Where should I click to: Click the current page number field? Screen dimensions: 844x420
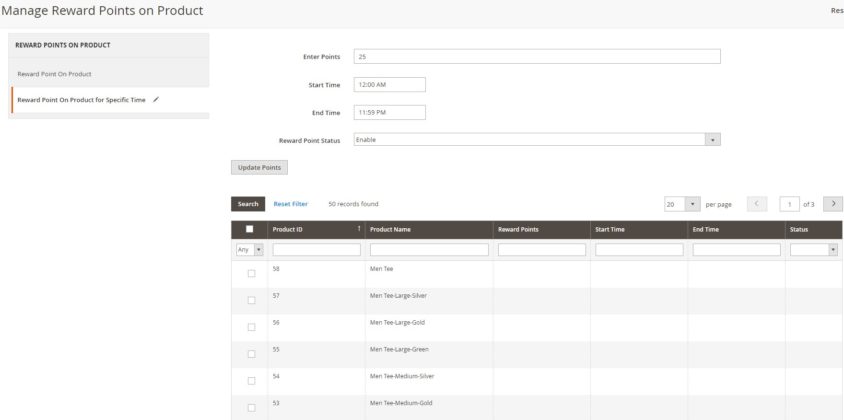(x=790, y=204)
